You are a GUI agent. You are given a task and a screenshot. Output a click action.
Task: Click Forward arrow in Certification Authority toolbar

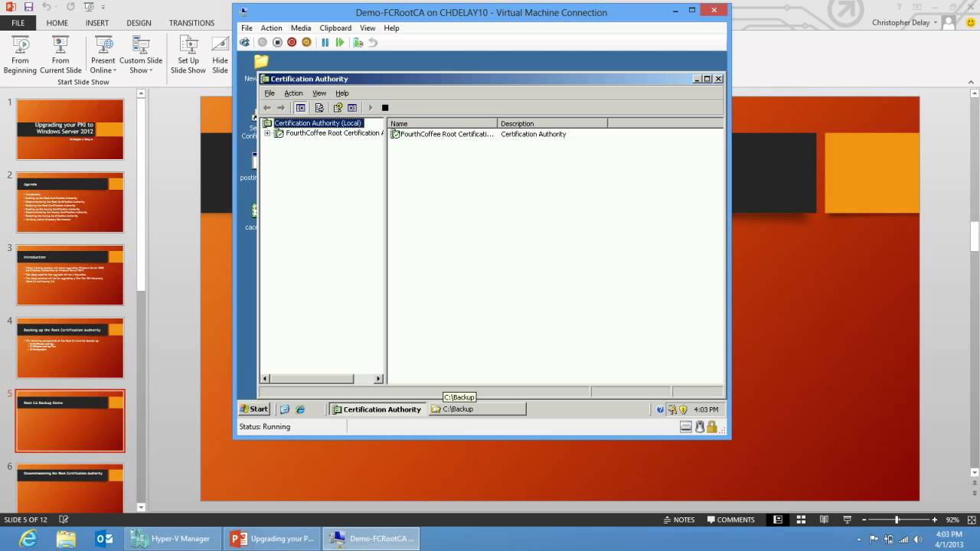point(281,107)
